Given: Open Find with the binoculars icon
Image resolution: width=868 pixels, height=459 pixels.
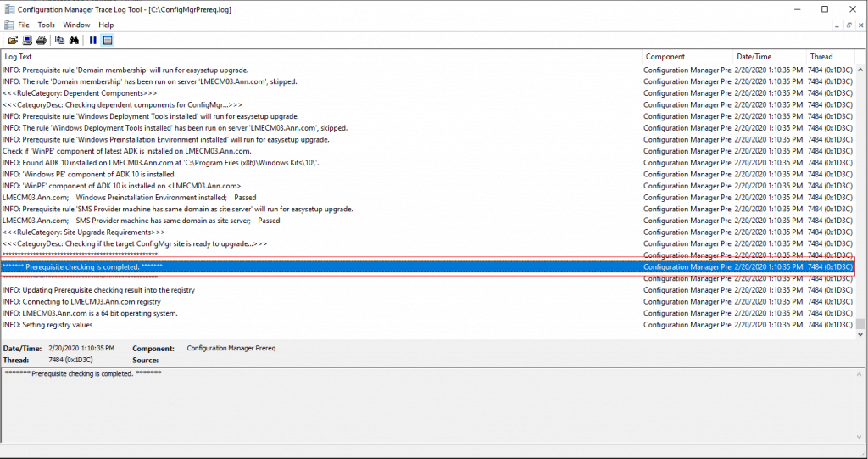Looking at the screenshot, I should tap(75, 40).
